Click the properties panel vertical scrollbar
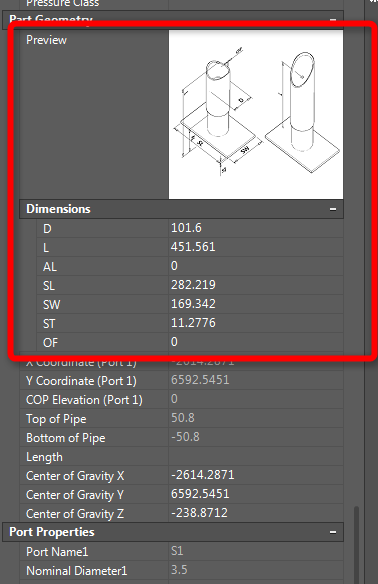The image size is (378, 584). (x=356, y=544)
